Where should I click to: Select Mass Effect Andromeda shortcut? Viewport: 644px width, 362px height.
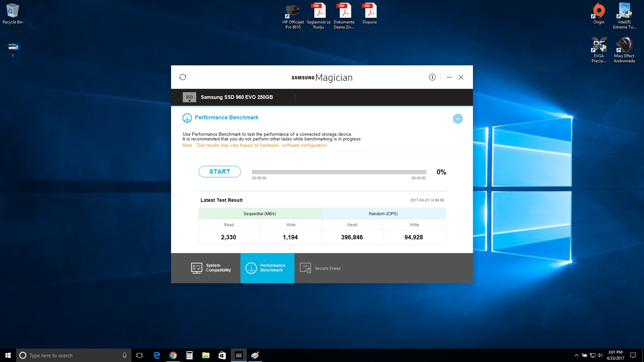(x=624, y=50)
